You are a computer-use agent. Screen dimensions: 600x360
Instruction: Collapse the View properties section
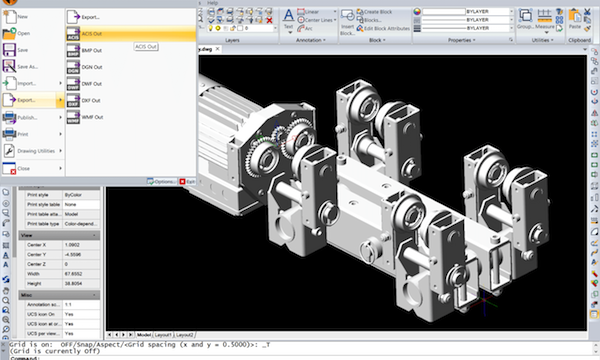(95, 235)
